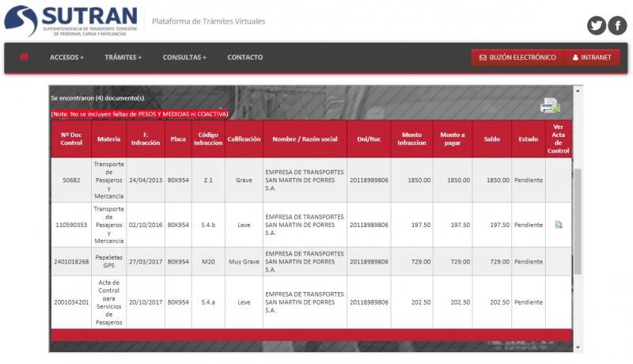Open the Facebook page icon
The height and width of the screenshot is (364, 633).
(617, 25)
